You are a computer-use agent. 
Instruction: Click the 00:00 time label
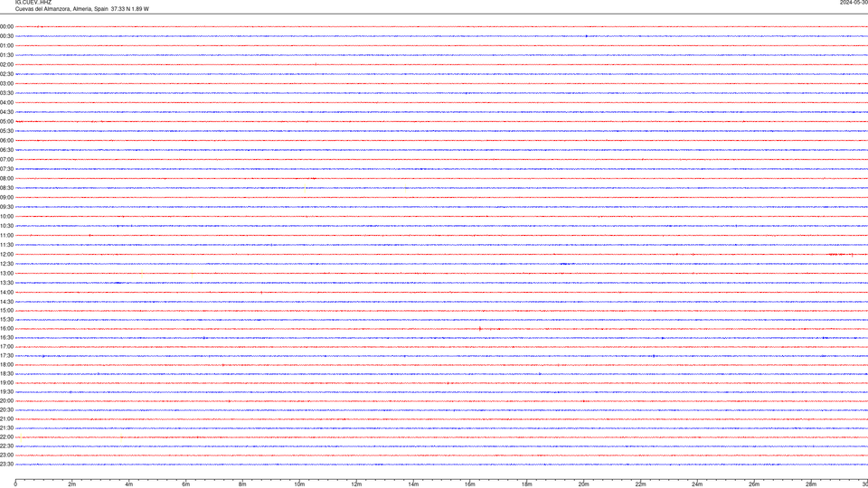tap(6, 26)
